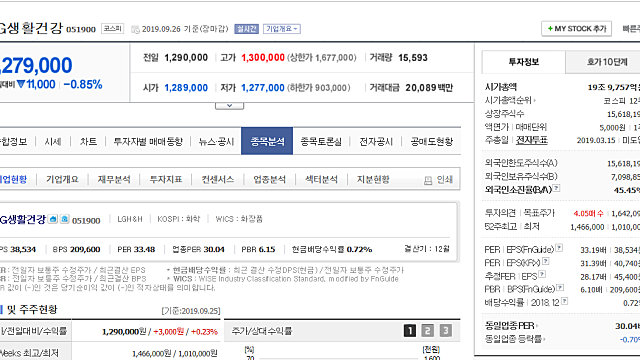Click the 주가/상대수익률 chart title
Image resolution: width=640 pixels, height=360 pixels.
click(x=262, y=331)
